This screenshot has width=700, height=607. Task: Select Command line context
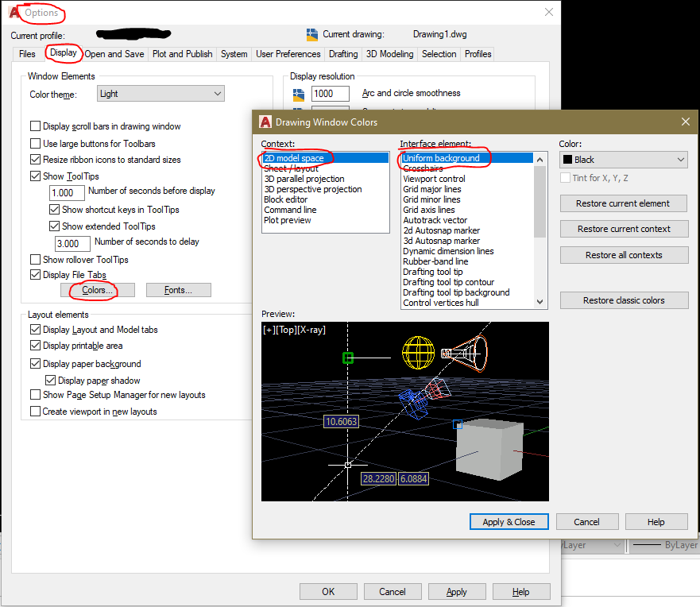326,210
